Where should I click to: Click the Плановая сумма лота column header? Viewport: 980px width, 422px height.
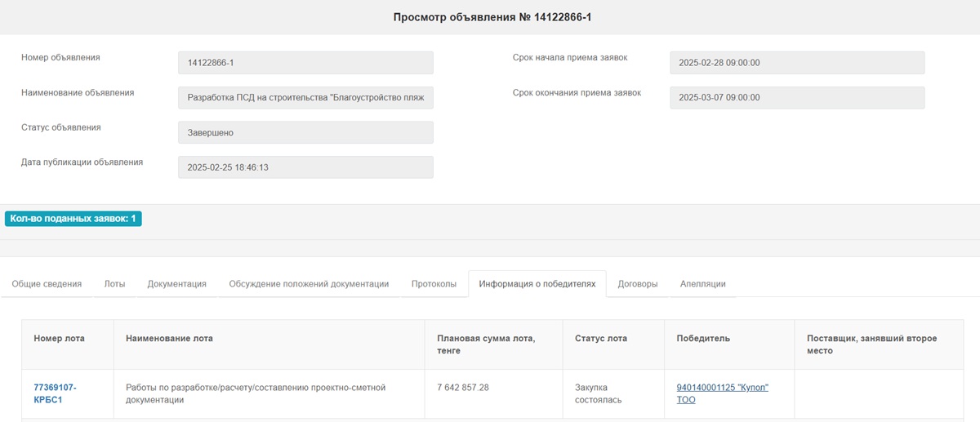(486, 344)
